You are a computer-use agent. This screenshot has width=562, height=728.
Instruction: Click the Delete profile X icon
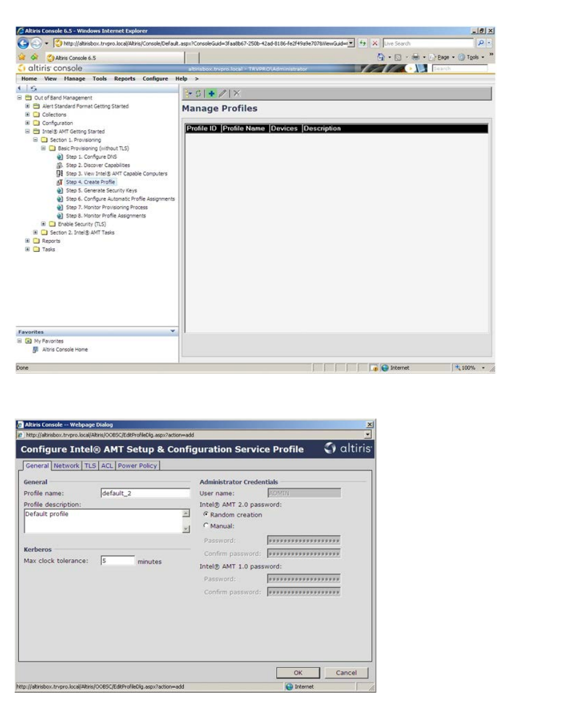tap(237, 93)
